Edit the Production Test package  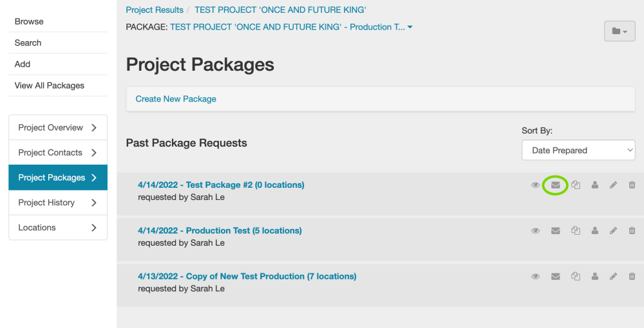pyautogui.click(x=613, y=231)
